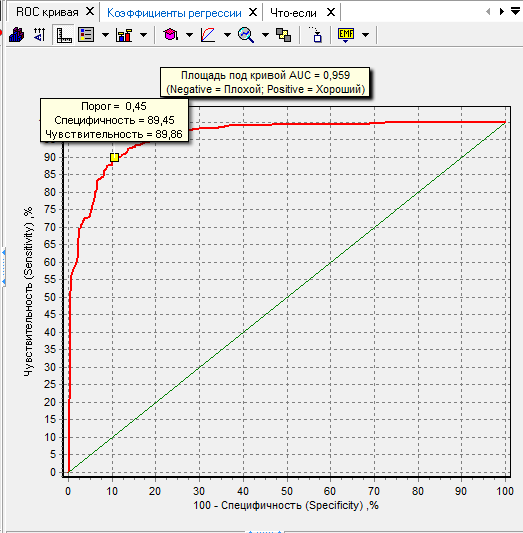Viewport: 523px width, 533px height.
Task: Switch to the Что-если tab
Action: (x=293, y=13)
